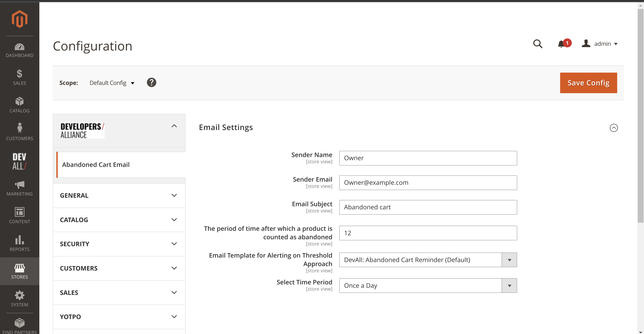Open the Email Template dropdown

tap(428, 260)
